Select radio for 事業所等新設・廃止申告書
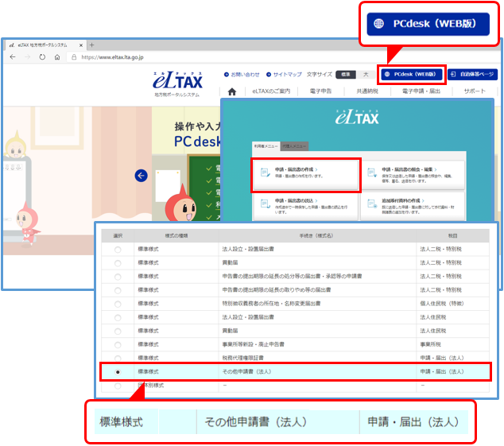504x446 pixels. tap(118, 345)
